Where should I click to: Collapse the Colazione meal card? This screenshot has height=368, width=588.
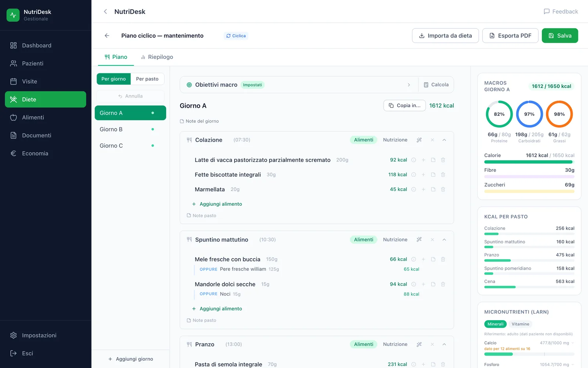444,140
